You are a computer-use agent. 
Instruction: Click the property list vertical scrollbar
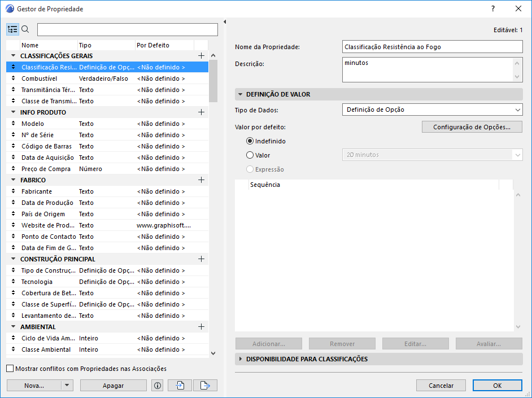coord(213,81)
